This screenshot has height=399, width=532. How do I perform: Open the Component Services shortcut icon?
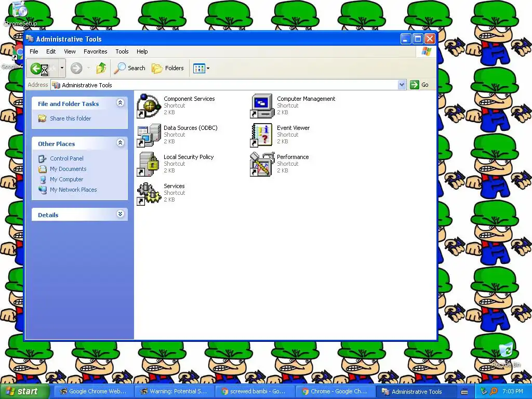(149, 106)
